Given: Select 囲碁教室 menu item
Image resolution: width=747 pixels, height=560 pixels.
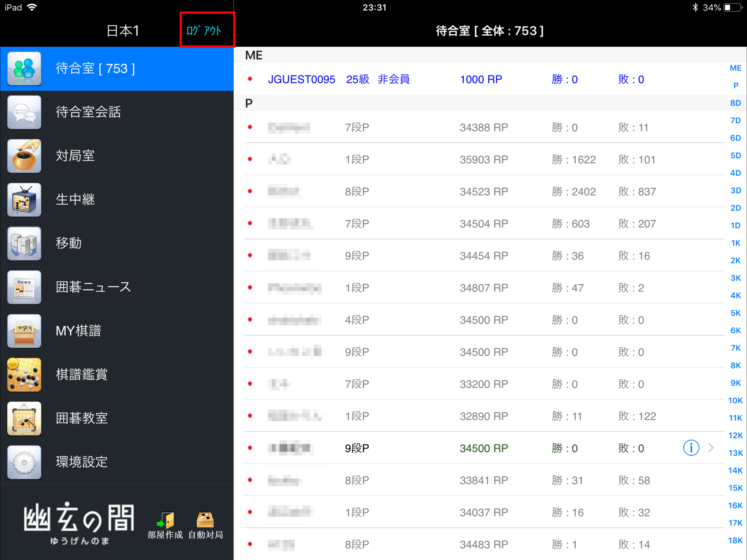Looking at the screenshot, I should click(82, 418).
